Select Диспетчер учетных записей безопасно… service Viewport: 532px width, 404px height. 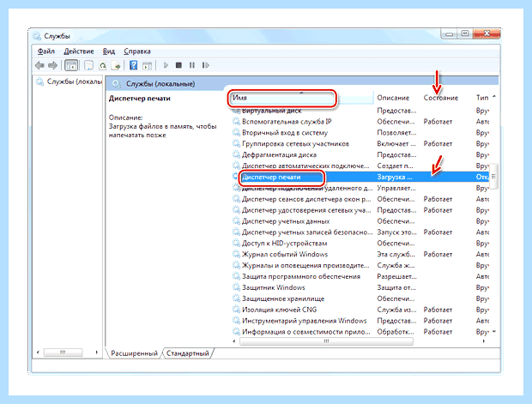coord(307,232)
